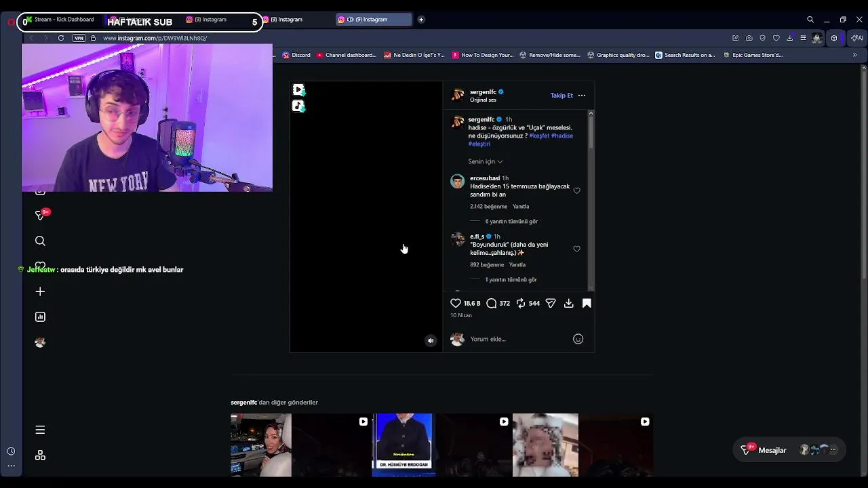Open the car selfie video thumbnail
This screenshot has height=488, width=868.
pyautogui.click(x=261, y=445)
